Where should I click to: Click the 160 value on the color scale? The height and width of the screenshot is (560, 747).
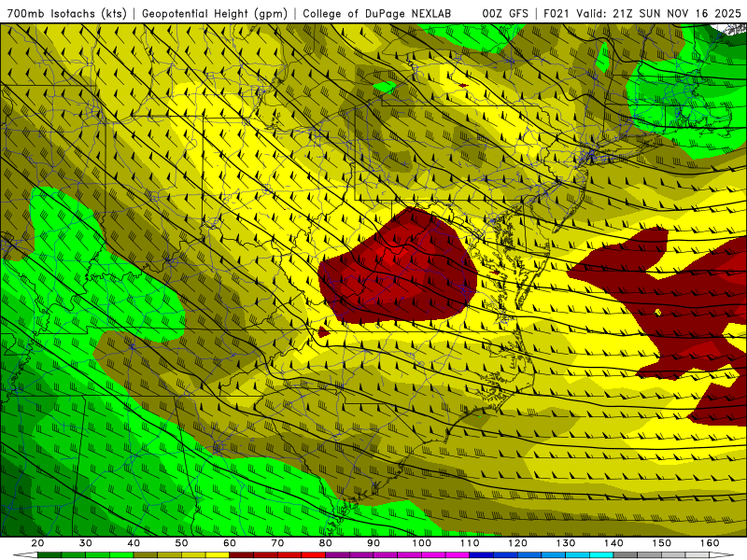pos(710,543)
